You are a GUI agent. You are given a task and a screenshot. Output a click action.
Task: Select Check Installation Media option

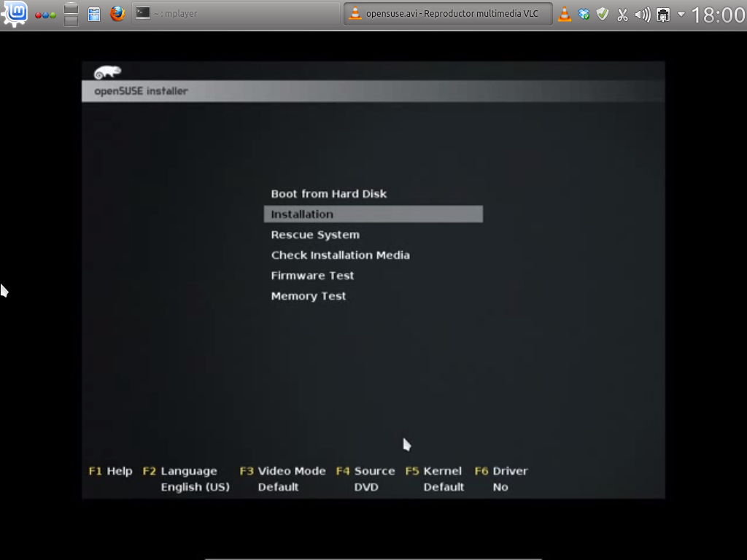(340, 255)
